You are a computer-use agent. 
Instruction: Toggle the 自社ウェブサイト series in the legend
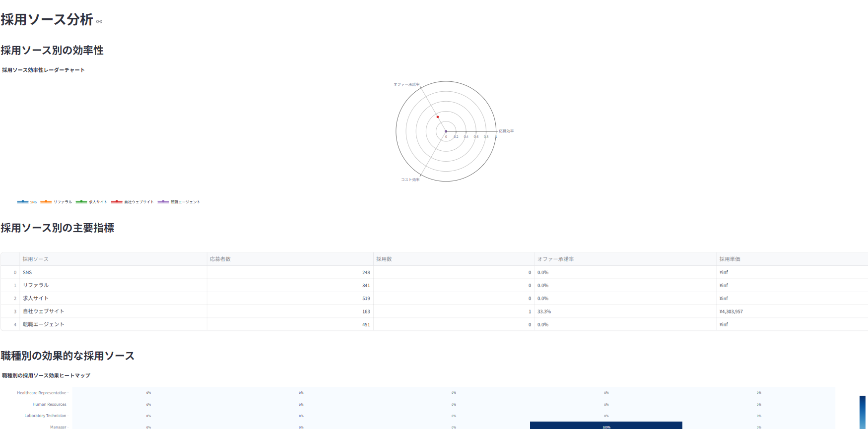coord(133,202)
